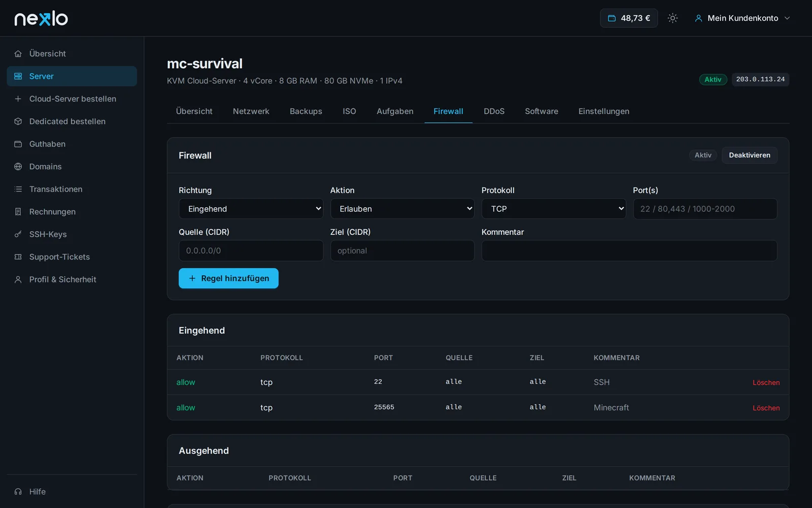Open the Richtung dropdown
812x508 pixels.
point(251,209)
